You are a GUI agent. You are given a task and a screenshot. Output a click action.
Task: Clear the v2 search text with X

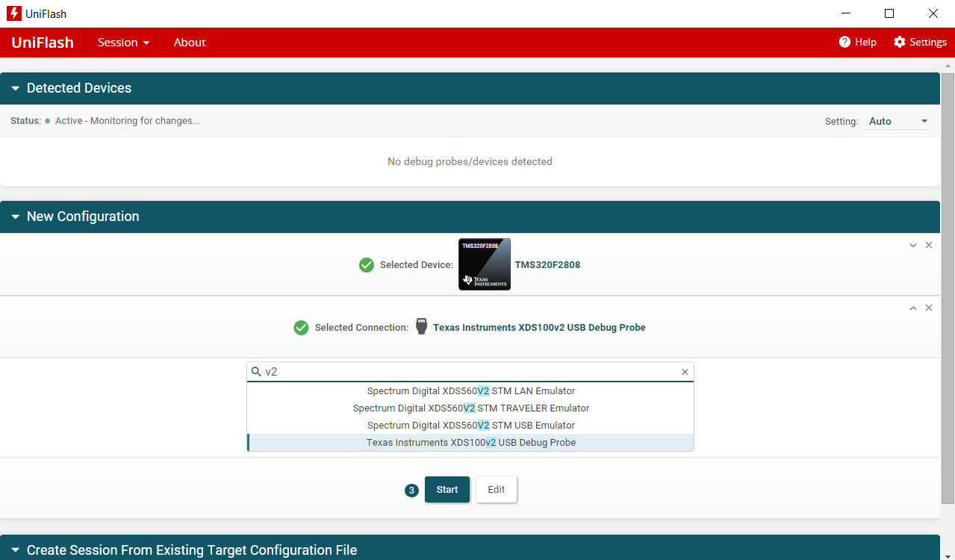point(685,372)
